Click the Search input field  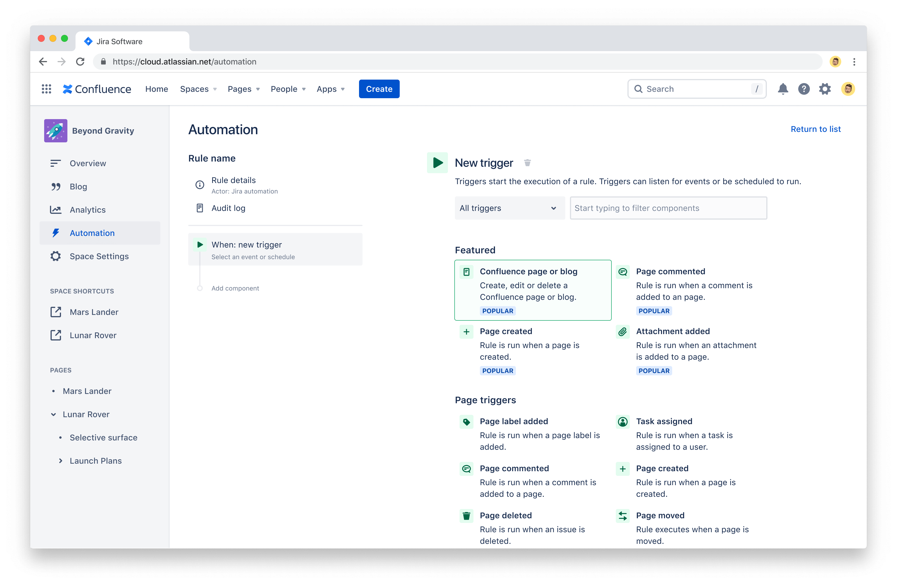(697, 89)
